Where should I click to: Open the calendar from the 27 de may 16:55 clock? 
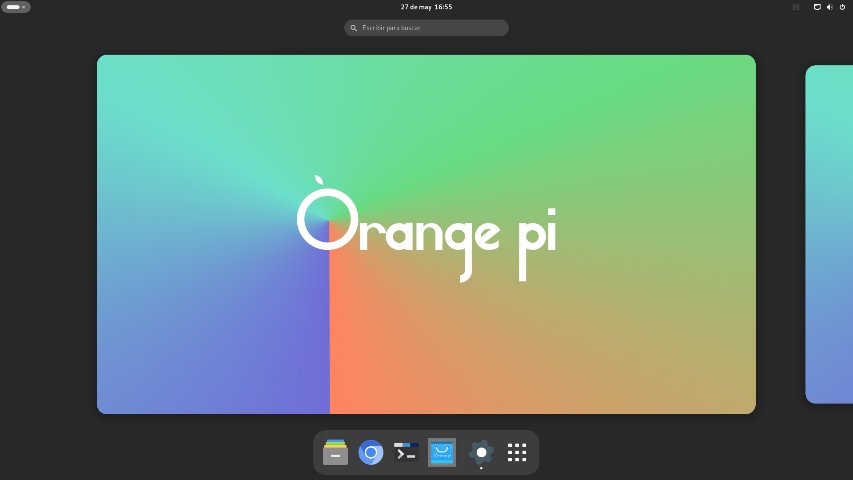tap(426, 7)
